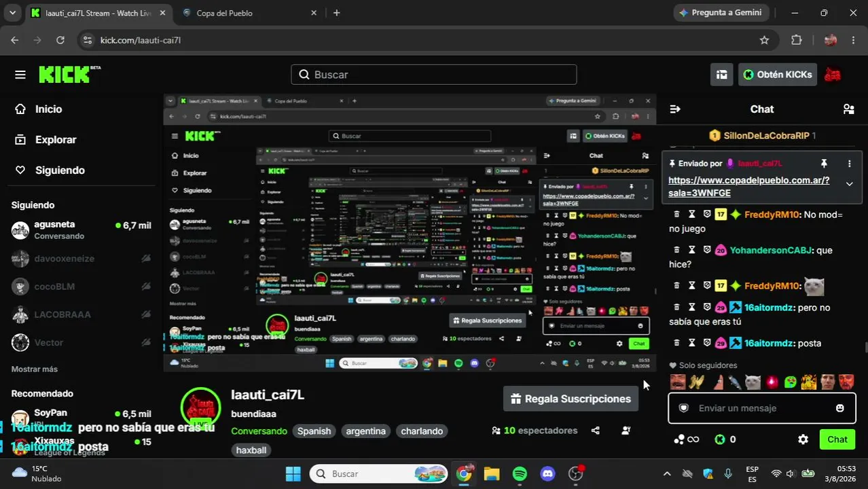Screen dimensions: 868x489
Task: Send message with green Chat button
Action: click(x=837, y=439)
